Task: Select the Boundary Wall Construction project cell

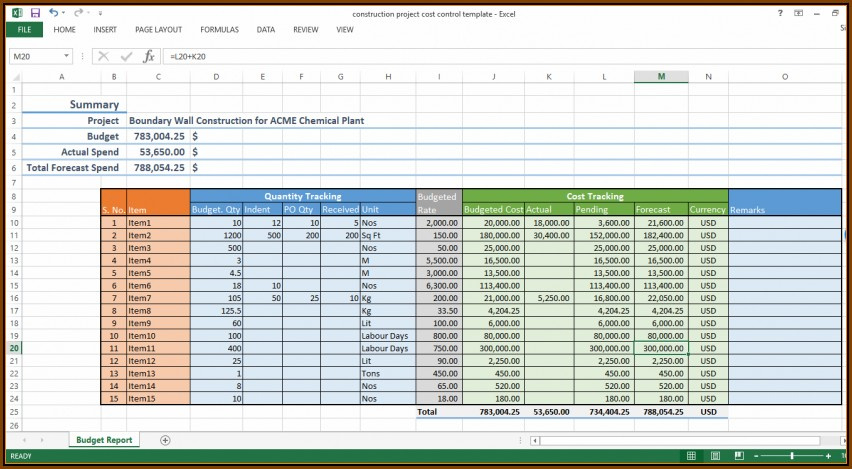Action: (247, 121)
